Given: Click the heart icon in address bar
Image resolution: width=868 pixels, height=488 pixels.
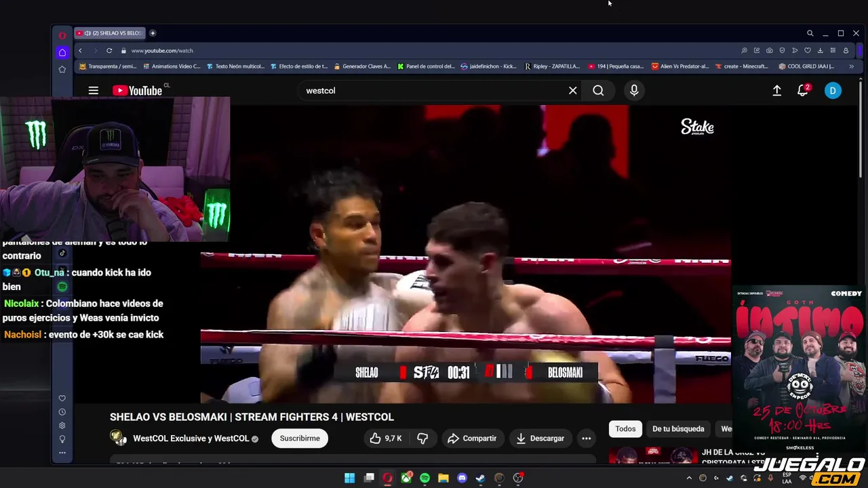Looking at the screenshot, I should coord(808,51).
